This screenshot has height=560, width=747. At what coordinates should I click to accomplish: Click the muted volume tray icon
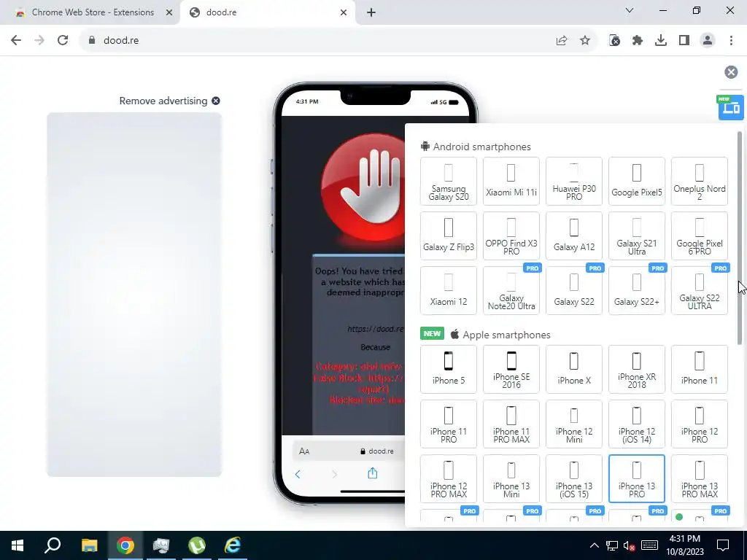[629, 545]
